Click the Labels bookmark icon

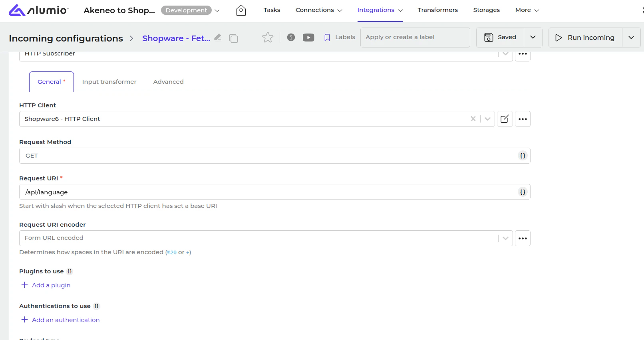coord(327,38)
